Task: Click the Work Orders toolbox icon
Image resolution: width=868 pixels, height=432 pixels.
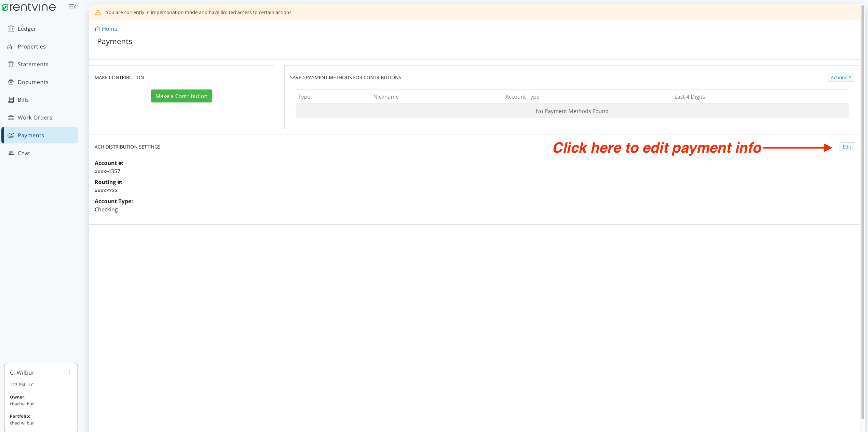Action: pyautogui.click(x=11, y=117)
